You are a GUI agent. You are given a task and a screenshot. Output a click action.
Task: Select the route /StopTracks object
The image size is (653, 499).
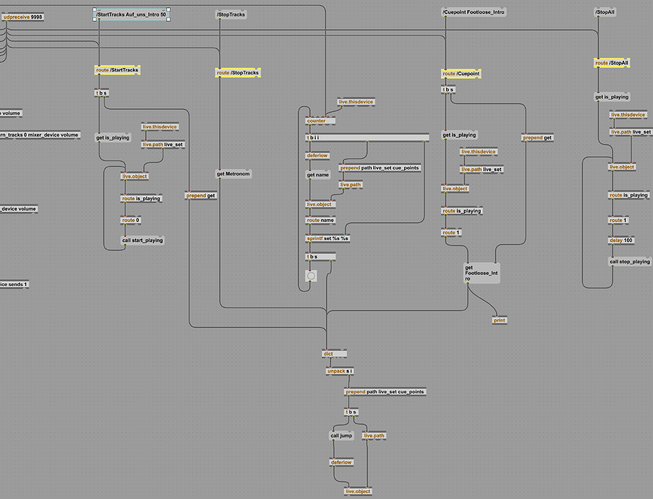[238, 72]
